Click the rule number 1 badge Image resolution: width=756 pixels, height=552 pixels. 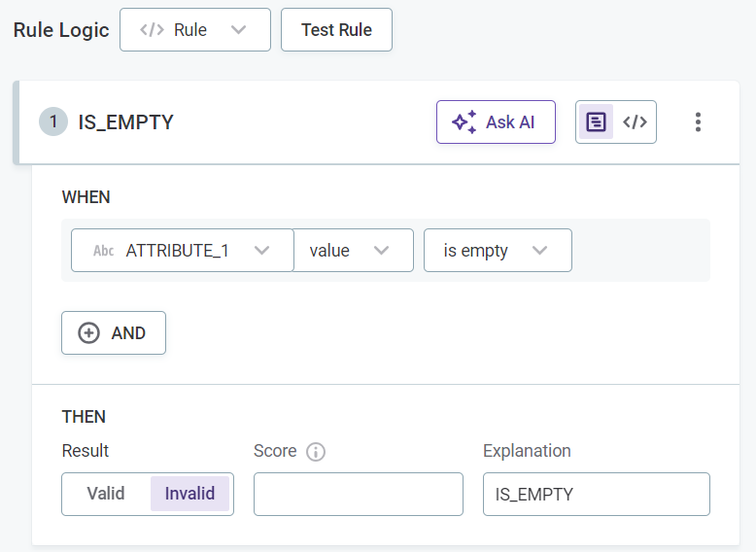53,121
